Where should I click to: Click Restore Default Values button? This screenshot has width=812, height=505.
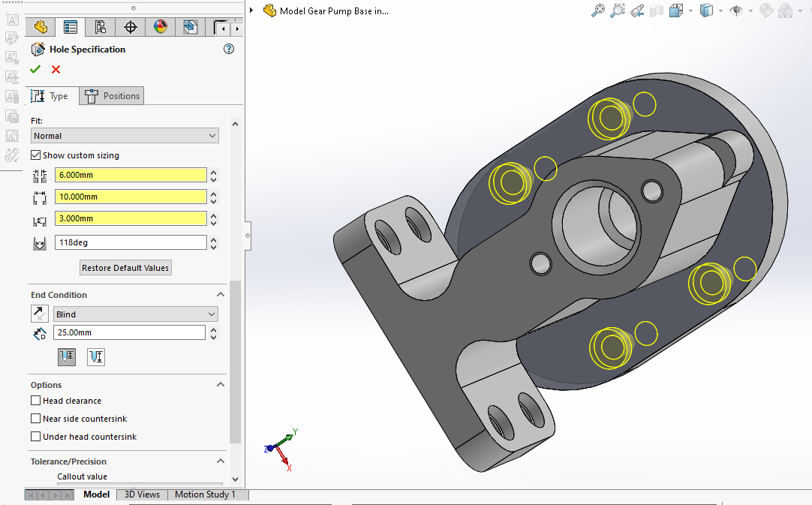[125, 268]
